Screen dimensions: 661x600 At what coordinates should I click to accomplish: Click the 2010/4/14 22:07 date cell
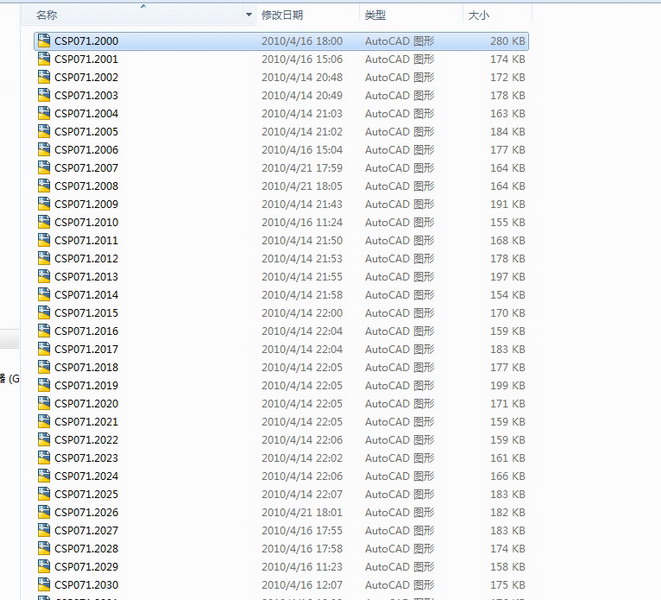tap(302, 494)
